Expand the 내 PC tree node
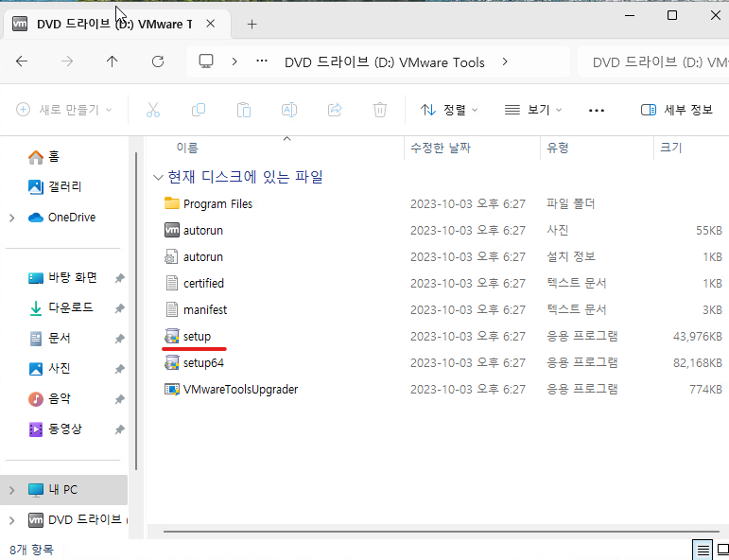Image resolution: width=729 pixels, height=560 pixels. click(12, 490)
